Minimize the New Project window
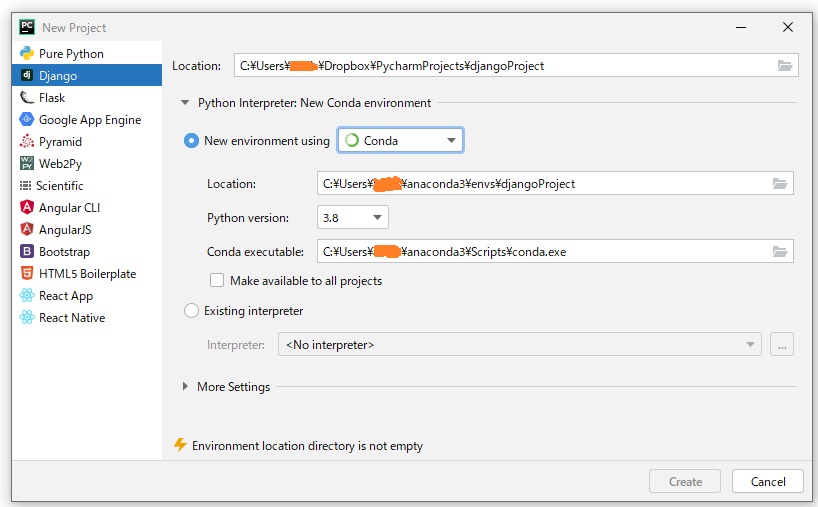Screen dimensions: 818x507 coord(741,27)
